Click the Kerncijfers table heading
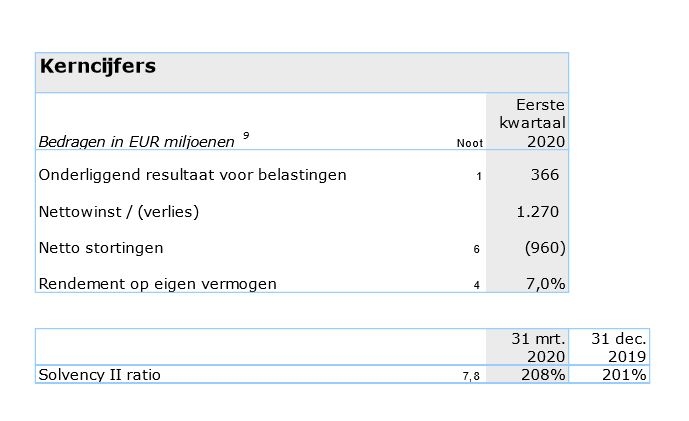This screenshot has height=421, width=689. click(x=97, y=67)
